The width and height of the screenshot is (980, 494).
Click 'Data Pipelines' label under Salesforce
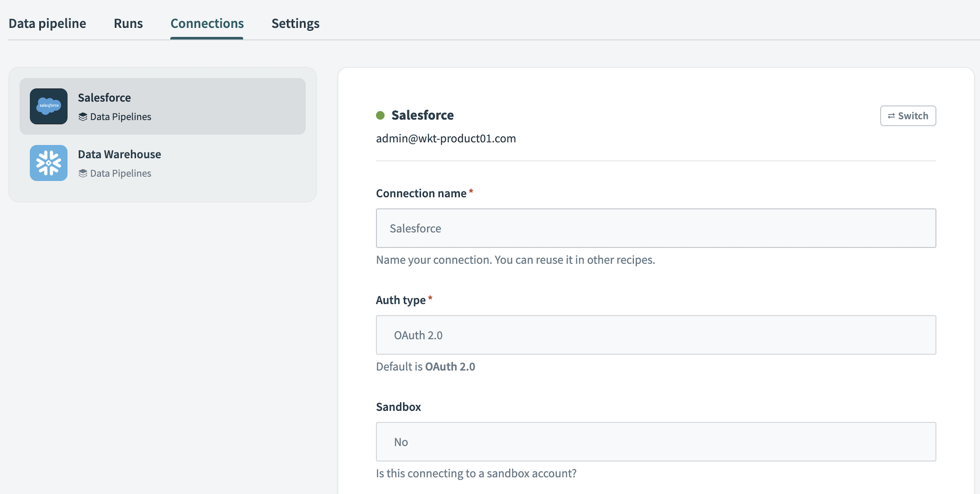point(121,117)
